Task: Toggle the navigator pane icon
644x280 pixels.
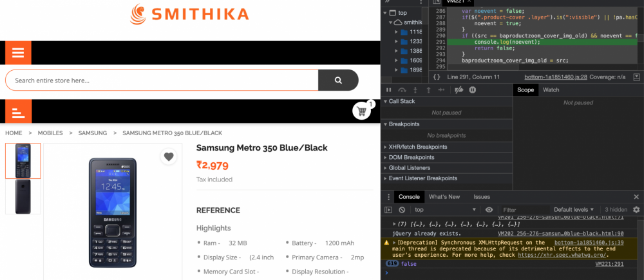Action: (436, 2)
